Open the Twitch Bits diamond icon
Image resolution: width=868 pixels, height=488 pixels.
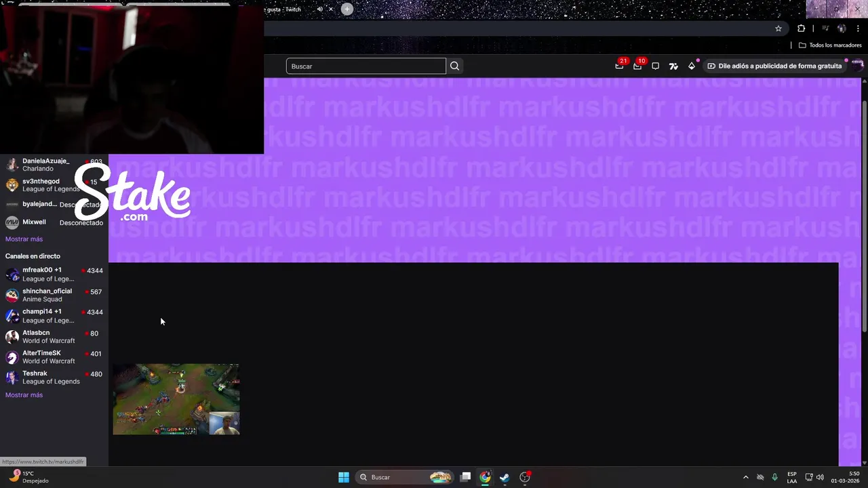(691, 66)
